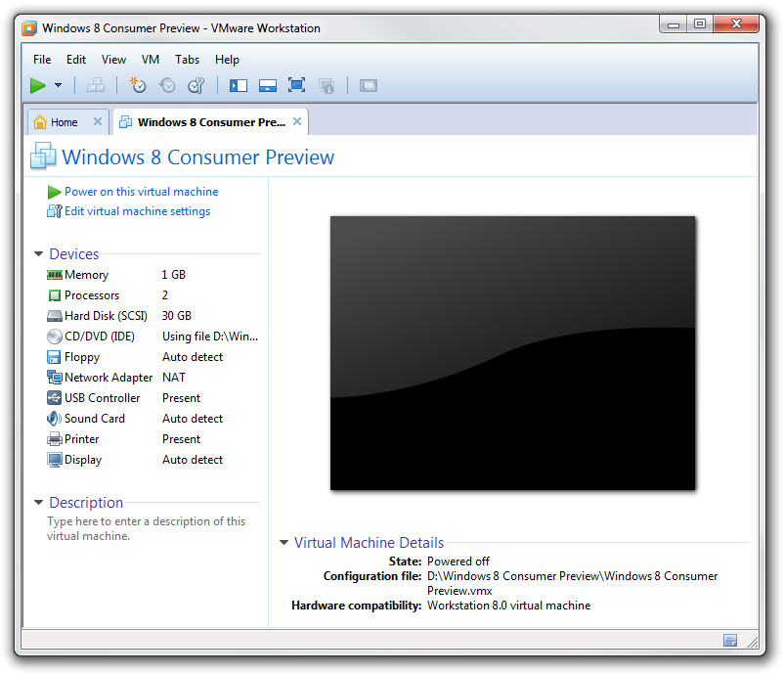This screenshot has width=784, height=674.
Task: Click the status bar message log icon
Action: [x=730, y=641]
